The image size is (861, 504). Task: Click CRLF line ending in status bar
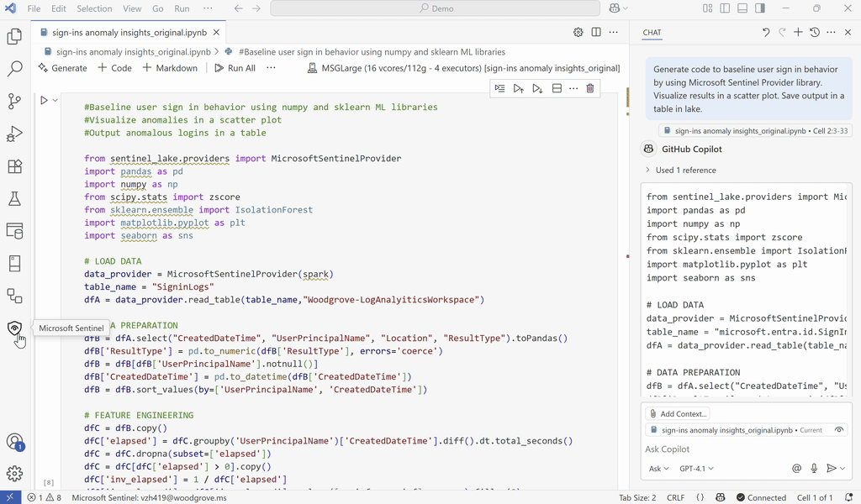675,497
